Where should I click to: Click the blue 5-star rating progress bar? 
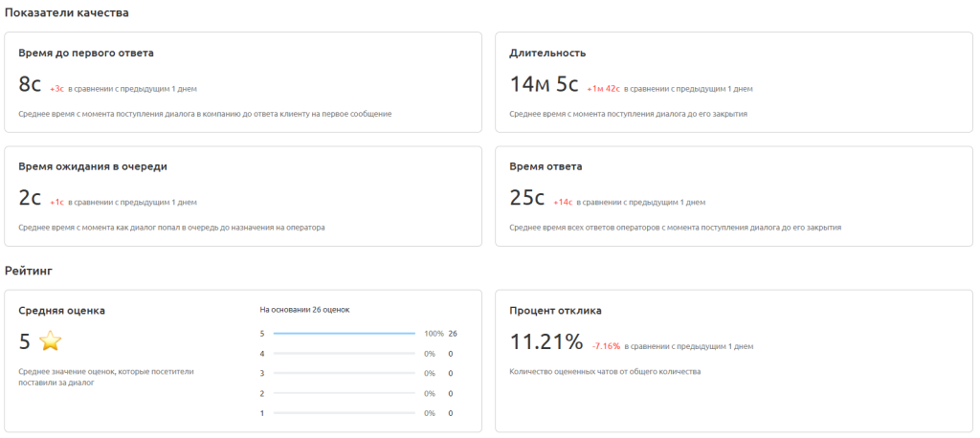(344, 334)
